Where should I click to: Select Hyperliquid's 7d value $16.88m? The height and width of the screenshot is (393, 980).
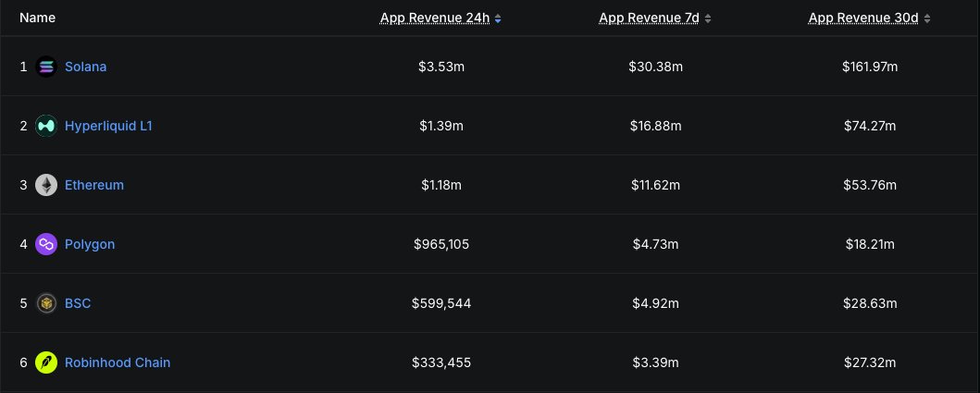[655, 126]
